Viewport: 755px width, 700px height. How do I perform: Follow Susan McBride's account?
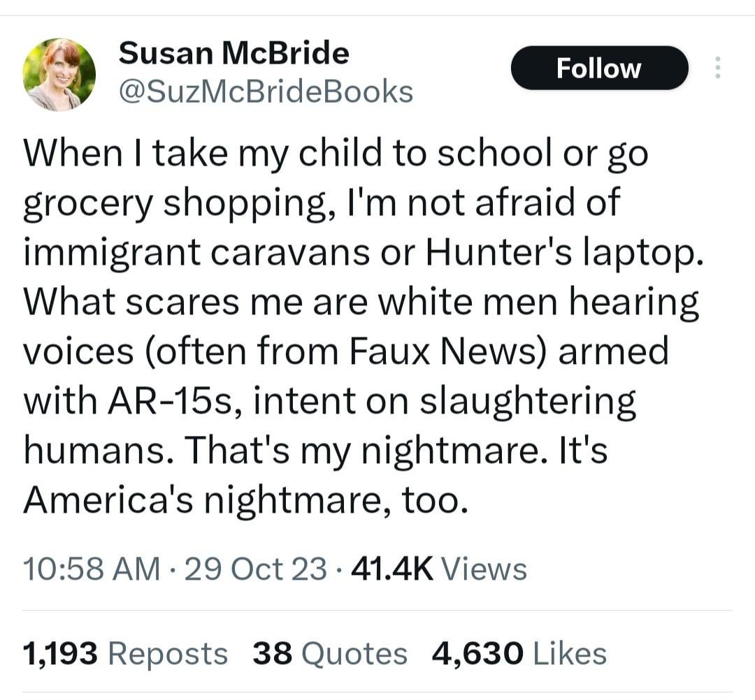click(x=600, y=68)
